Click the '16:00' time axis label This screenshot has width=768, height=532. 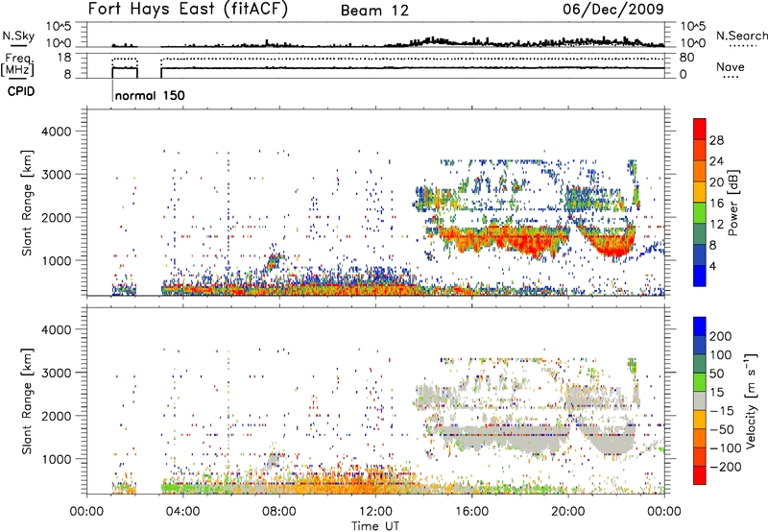point(471,512)
